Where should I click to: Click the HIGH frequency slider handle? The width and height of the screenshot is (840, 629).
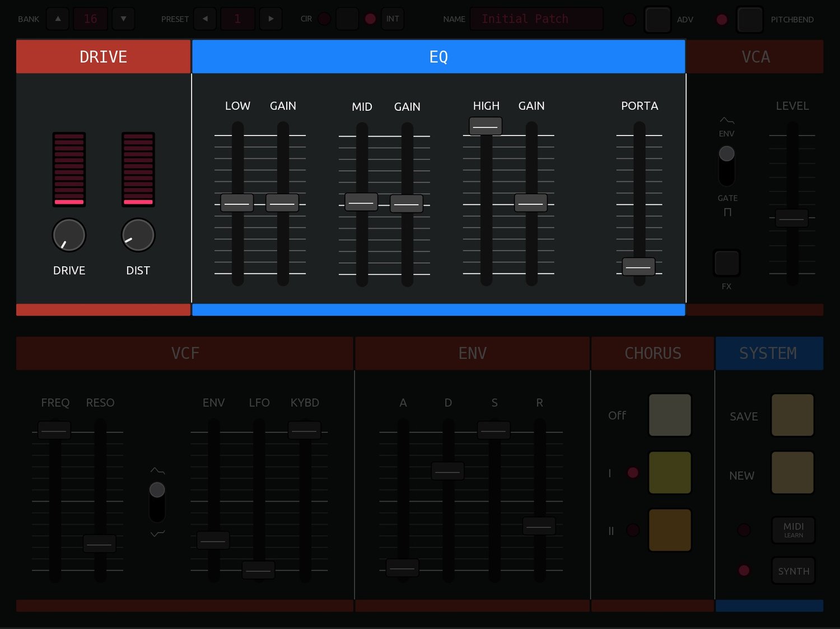[486, 126]
